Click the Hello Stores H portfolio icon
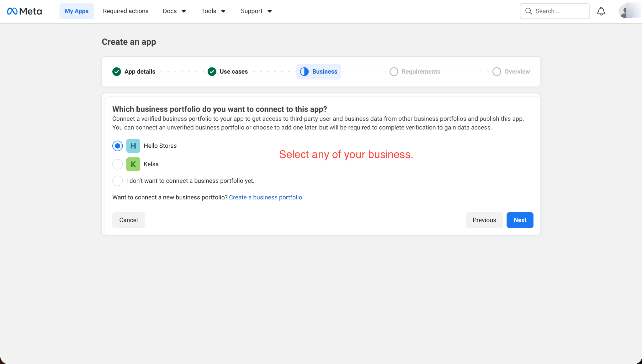Viewport: 642px width, 364px height. pyautogui.click(x=133, y=146)
